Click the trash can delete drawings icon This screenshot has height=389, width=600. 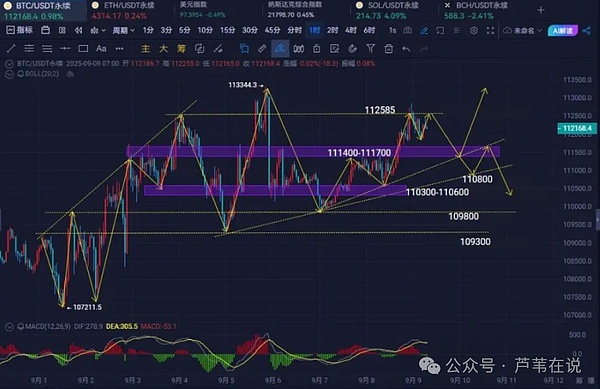coord(388,49)
